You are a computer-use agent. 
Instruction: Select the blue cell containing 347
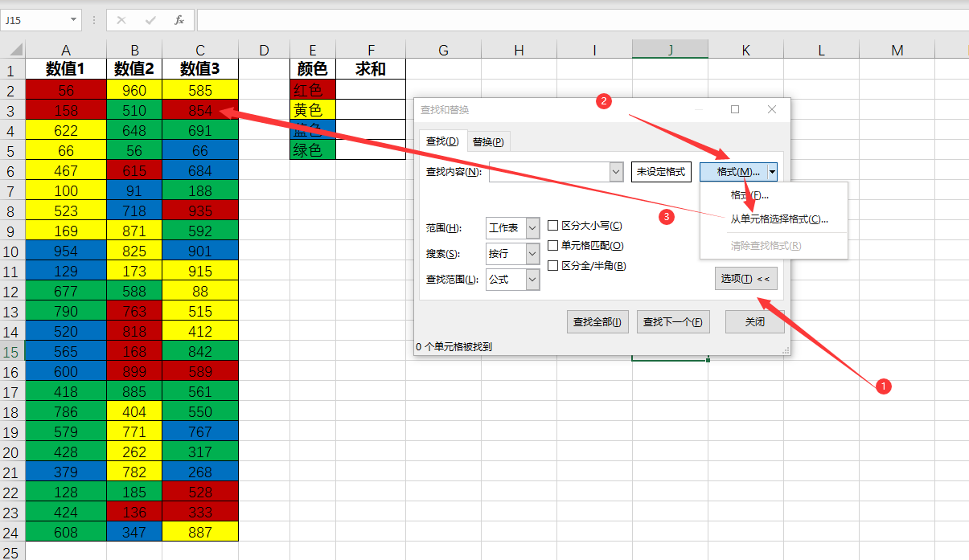[x=134, y=532]
